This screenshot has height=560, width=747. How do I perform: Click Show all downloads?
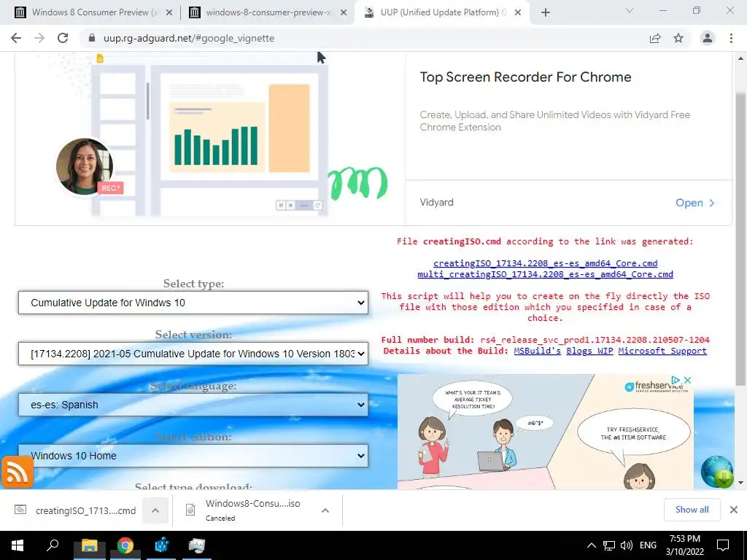(692, 510)
